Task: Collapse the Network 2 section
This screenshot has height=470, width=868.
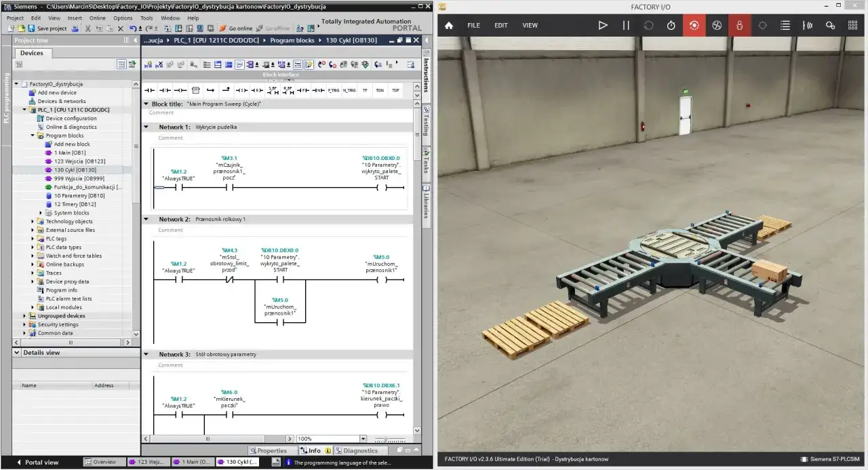Action: 146,219
